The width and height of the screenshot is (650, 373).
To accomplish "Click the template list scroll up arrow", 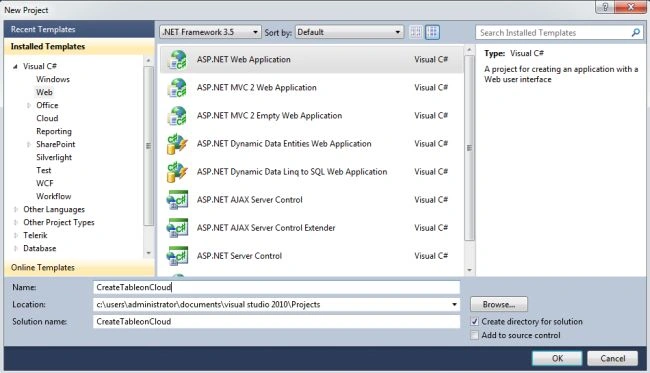I will tap(469, 50).
